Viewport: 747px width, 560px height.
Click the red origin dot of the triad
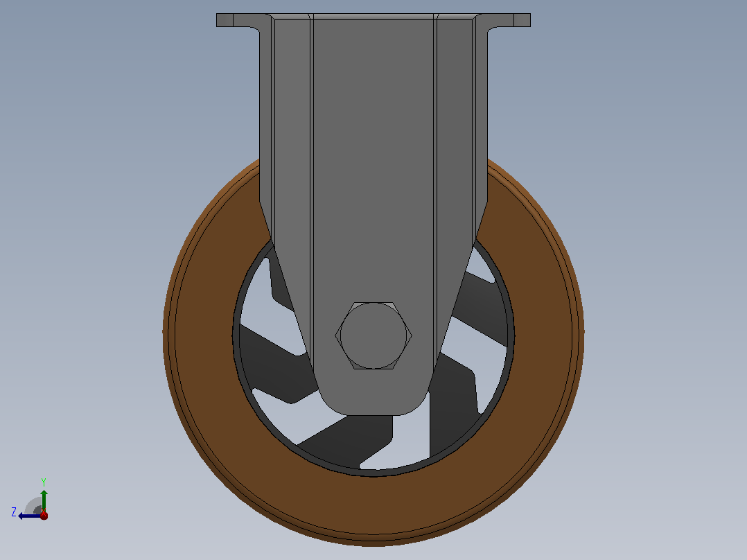[x=44, y=515]
